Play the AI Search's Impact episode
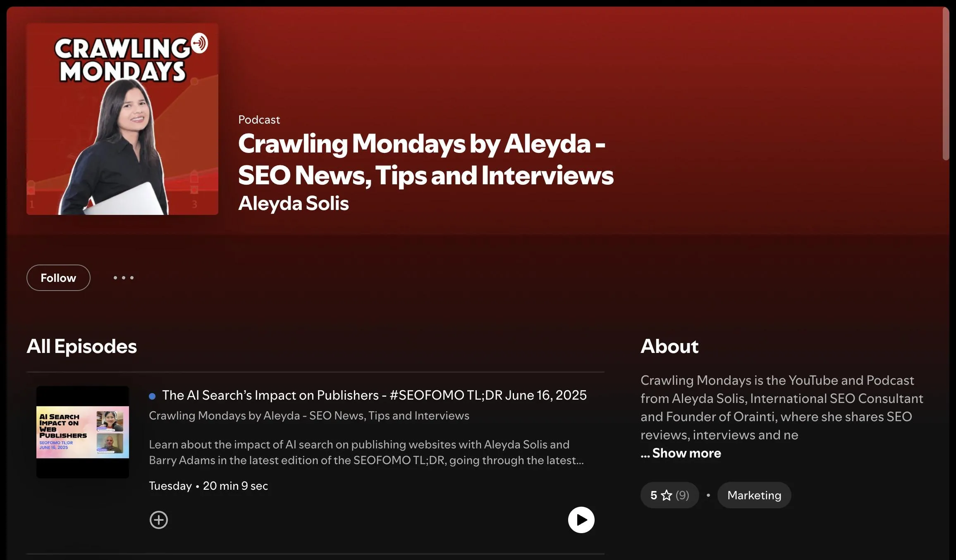Image resolution: width=956 pixels, height=560 pixels. click(x=581, y=520)
